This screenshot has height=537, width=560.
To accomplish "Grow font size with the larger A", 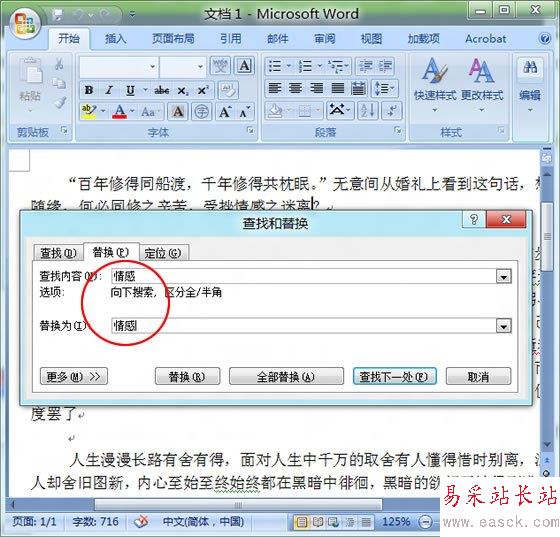I will click(x=224, y=111).
